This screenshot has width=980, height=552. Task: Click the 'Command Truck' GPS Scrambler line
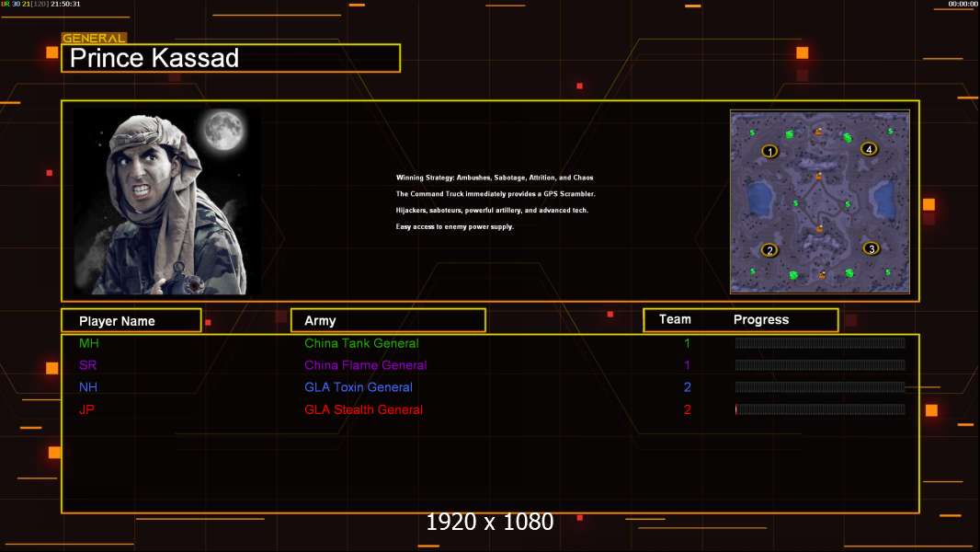(495, 194)
